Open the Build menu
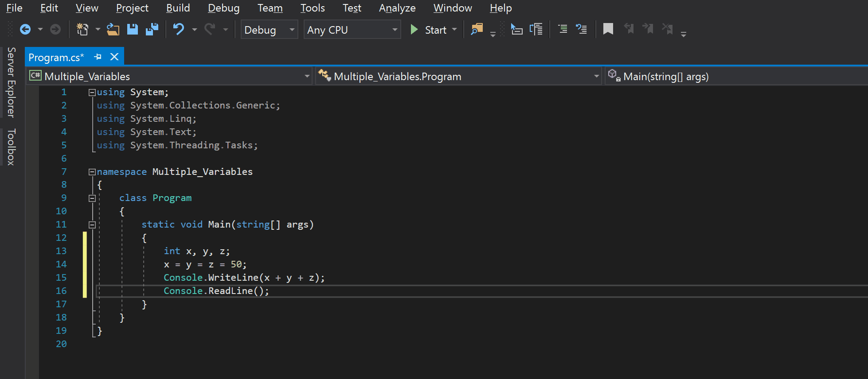The width and height of the screenshot is (868, 379). (x=178, y=8)
